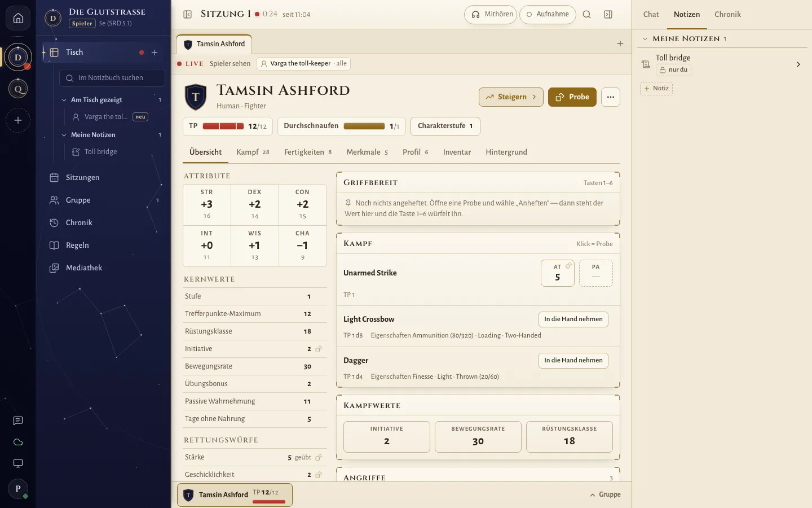Open the three-dot more options menu
This screenshot has width=812, height=508.
click(x=611, y=97)
